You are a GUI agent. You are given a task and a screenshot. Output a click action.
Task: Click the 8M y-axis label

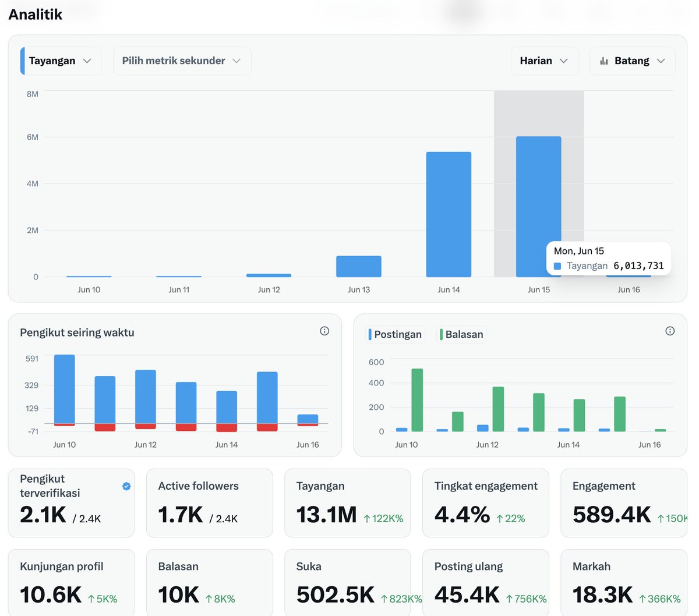33,94
